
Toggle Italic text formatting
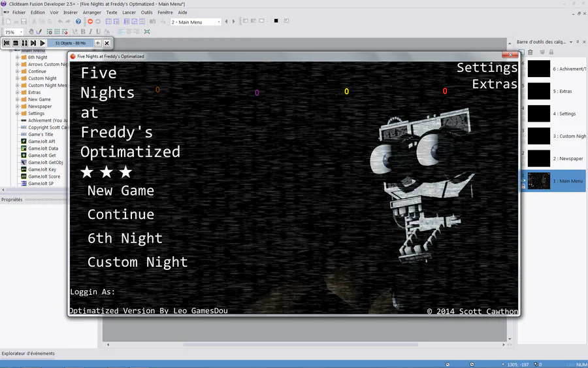[90, 31]
